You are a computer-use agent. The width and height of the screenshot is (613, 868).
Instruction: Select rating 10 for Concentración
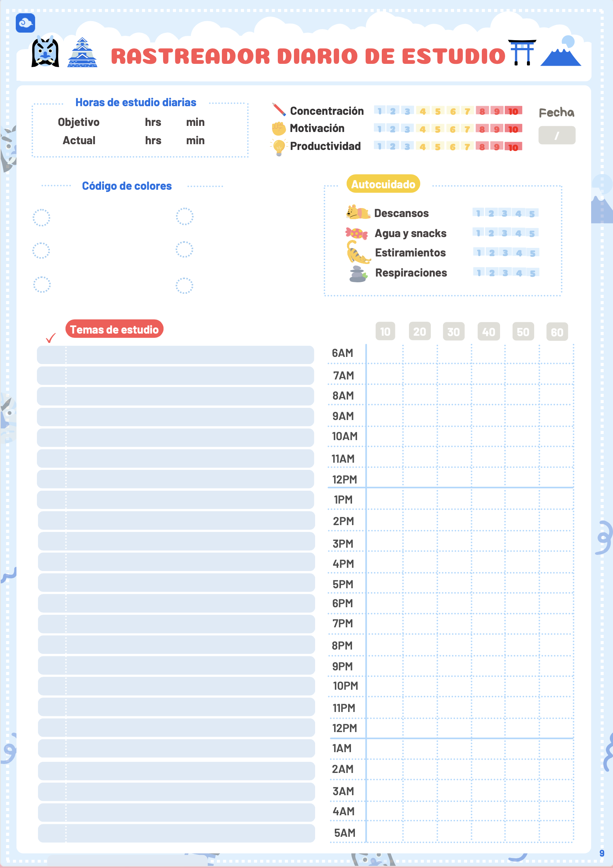pos(513,111)
